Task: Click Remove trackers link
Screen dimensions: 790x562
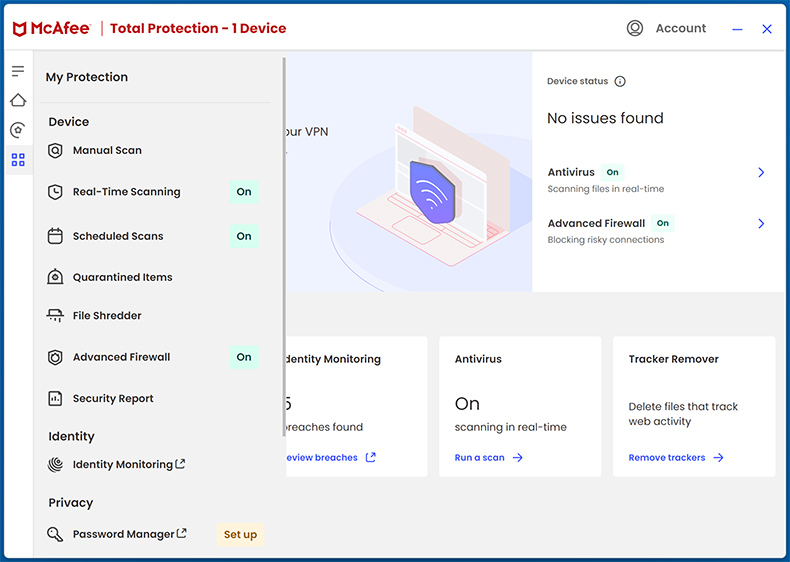Action: tap(667, 458)
